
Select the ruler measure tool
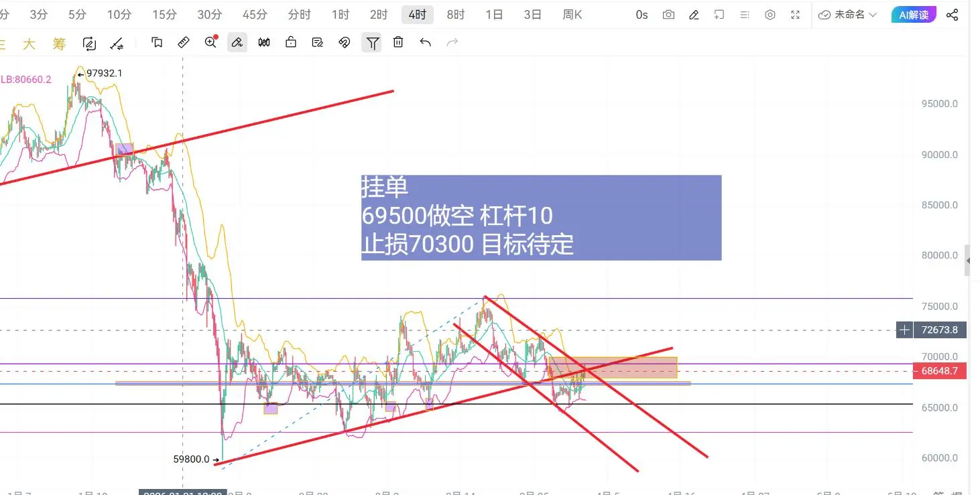pos(183,43)
